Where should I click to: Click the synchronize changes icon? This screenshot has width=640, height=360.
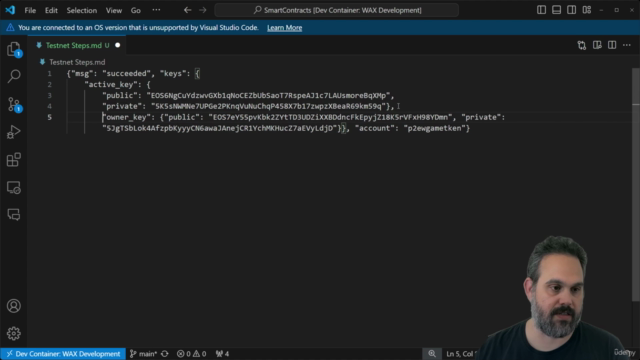click(x=165, y=354)
